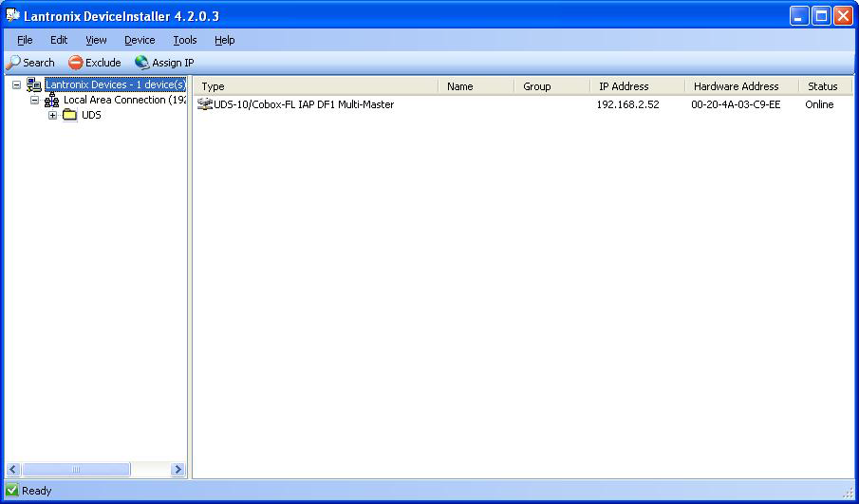Click the Exclude toolbar label
This screenshot has height=504, width=859.
103,63
